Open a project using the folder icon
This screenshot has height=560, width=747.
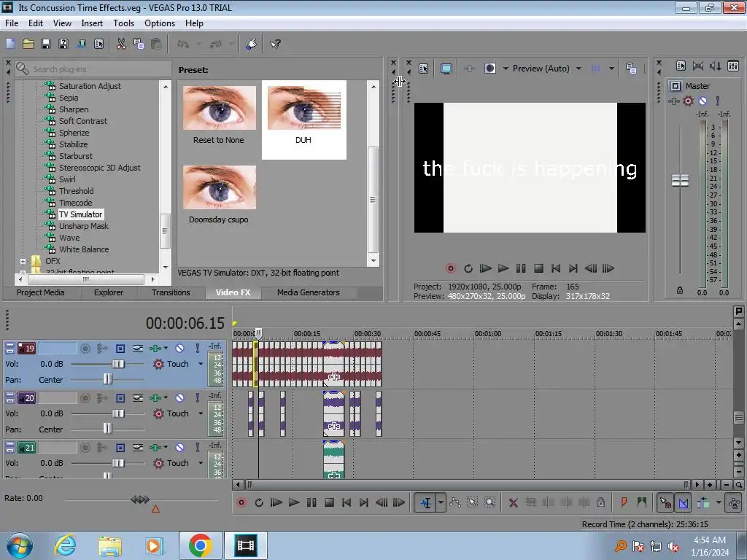pos(28,44)
